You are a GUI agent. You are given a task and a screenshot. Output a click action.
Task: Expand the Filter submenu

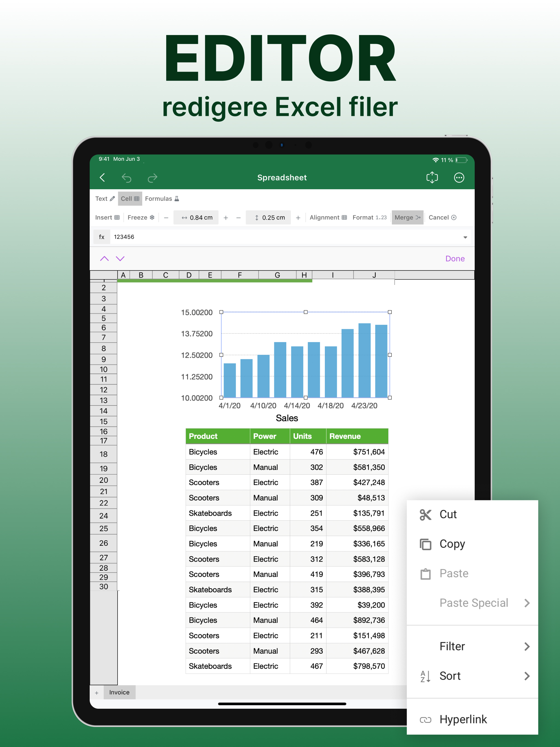tap(473, 646)
